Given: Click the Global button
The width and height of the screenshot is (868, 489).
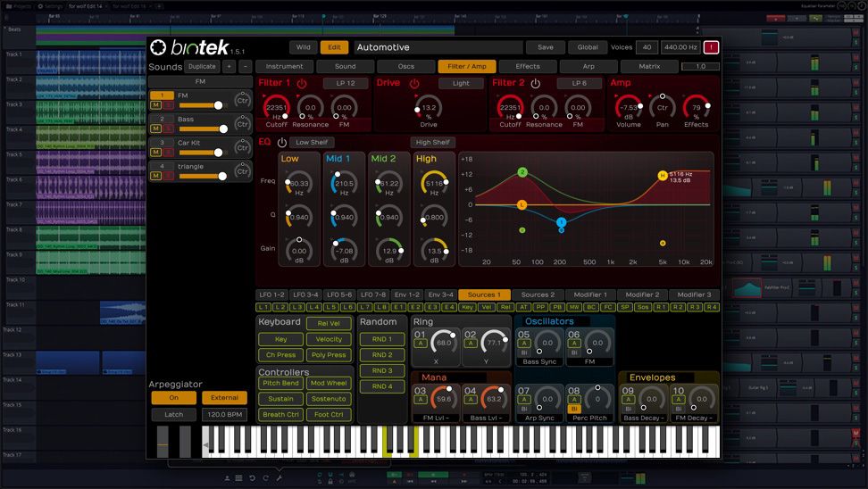Looking at the screenshot, I should [588, 47].
